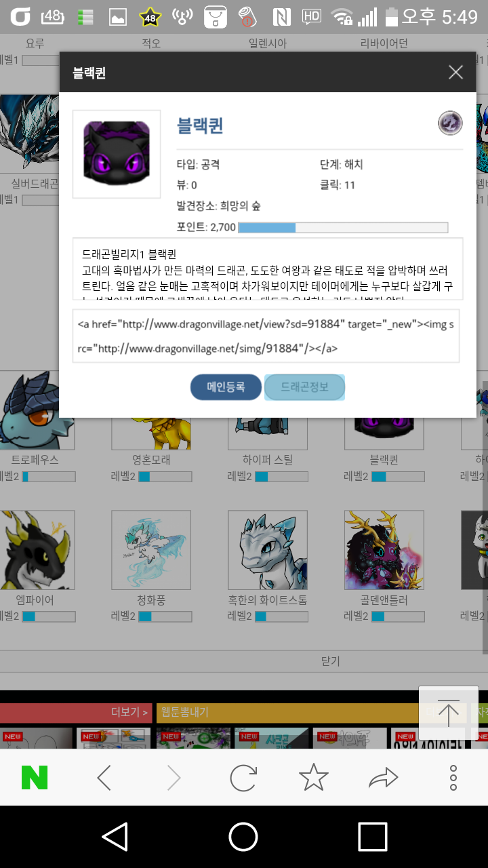This screenshot has width=488, height=868.
Task: Click the 엠파이어 level progress bar
Action: 48,616
